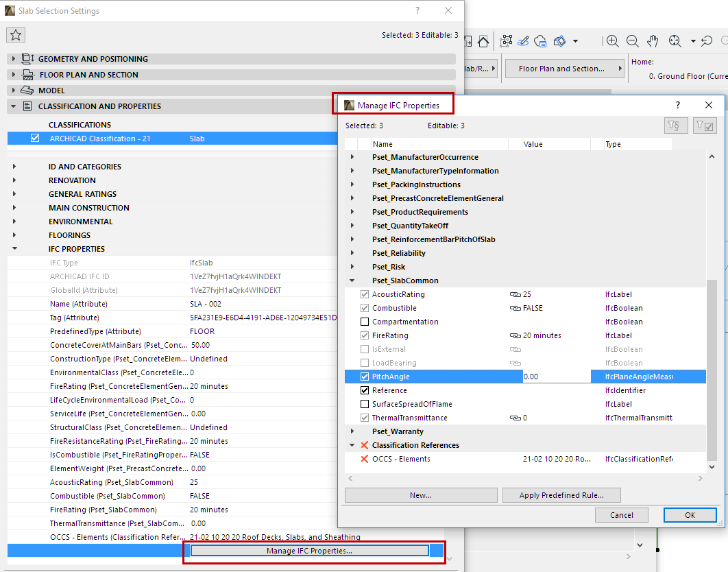Viewport: 728px width, 572px height.
Task: Click the selection marquee group icon in toolbar
Action: 506,41
